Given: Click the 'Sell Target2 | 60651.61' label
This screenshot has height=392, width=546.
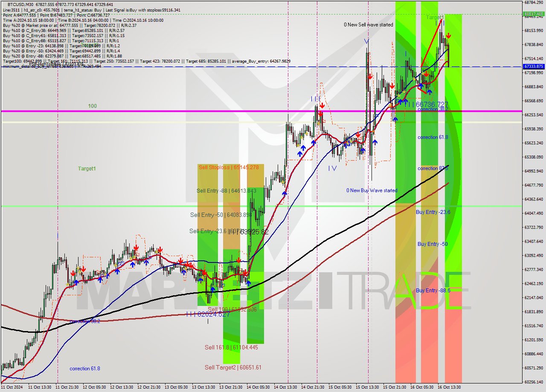Looking at the screenshot, I should tap(233, 367).
